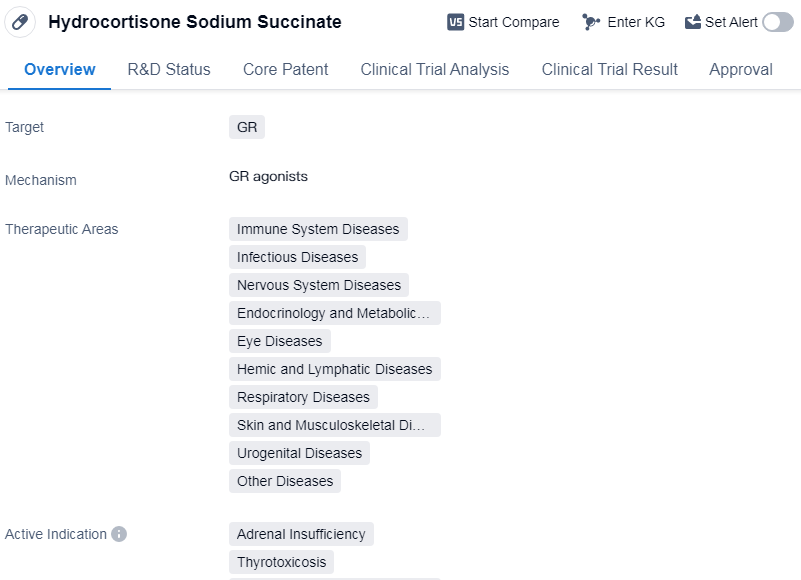Click the Enter KG graph icon
801x580 pixels.
click(x=591, y=22)
